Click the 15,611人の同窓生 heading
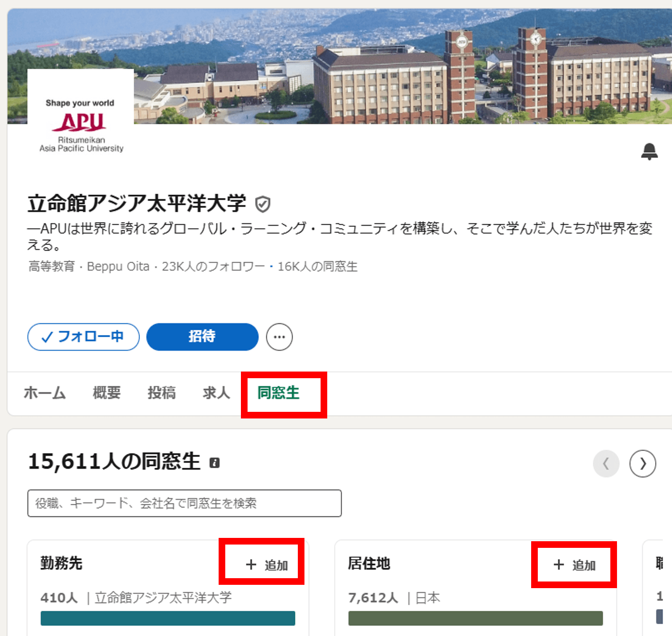 point(114,462)
